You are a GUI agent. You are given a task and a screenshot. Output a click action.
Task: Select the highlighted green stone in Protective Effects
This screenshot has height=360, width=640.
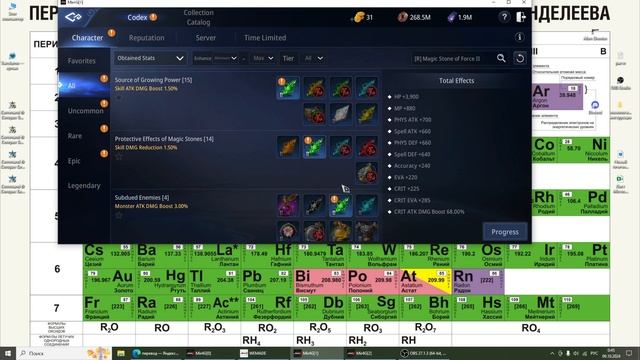coord(314,147)
